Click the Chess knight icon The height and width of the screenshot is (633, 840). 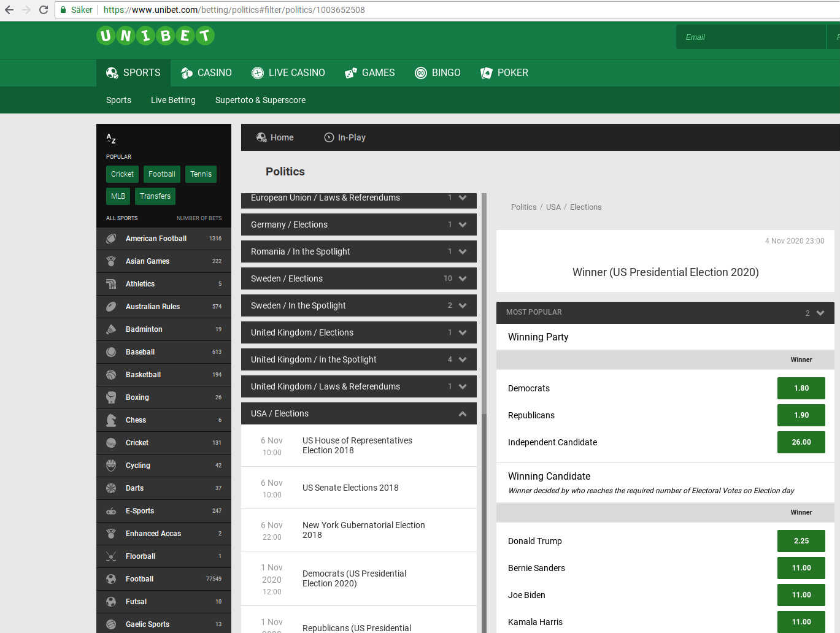click(111, 420)
